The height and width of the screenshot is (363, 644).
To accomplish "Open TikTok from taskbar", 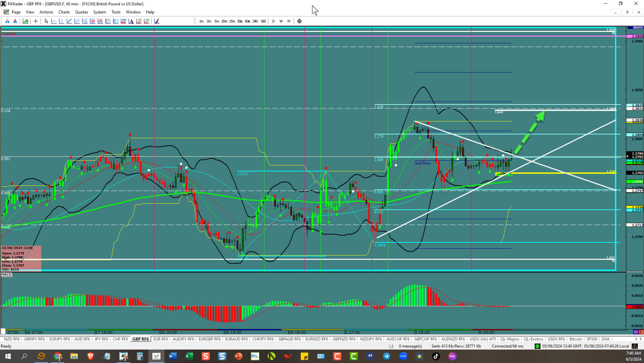I will click(x=436, y=356).
